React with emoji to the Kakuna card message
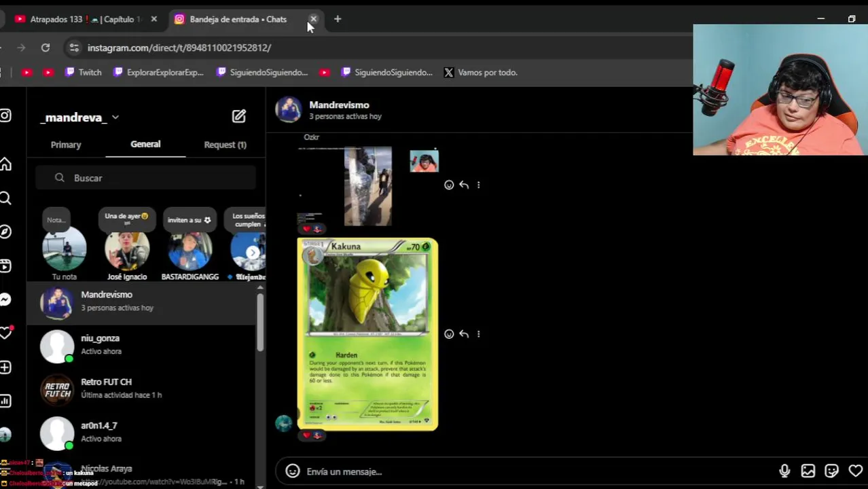 [449, 334]
